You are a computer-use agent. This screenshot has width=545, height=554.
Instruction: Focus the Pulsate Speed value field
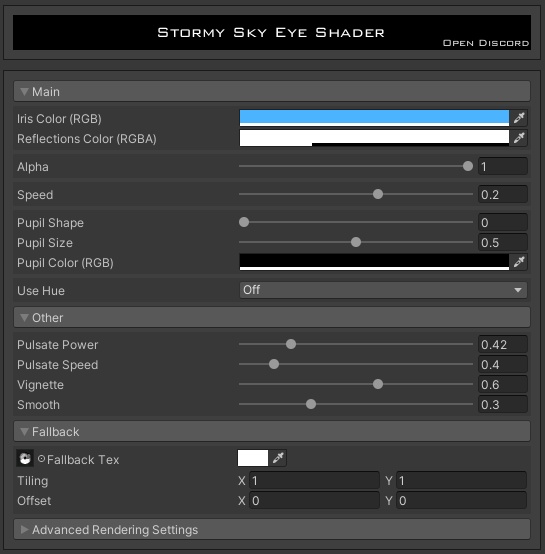point(503,364)
